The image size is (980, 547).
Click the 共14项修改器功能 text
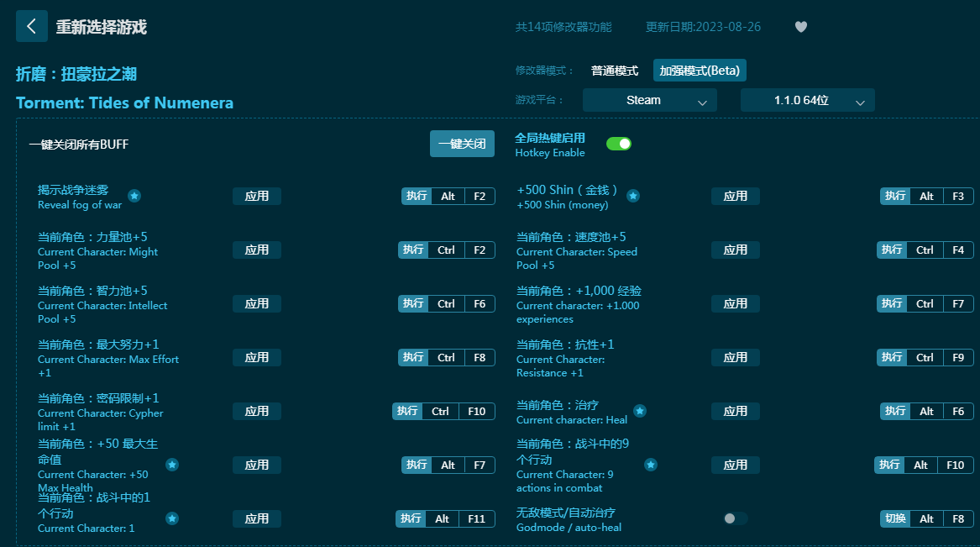point(563,27)
